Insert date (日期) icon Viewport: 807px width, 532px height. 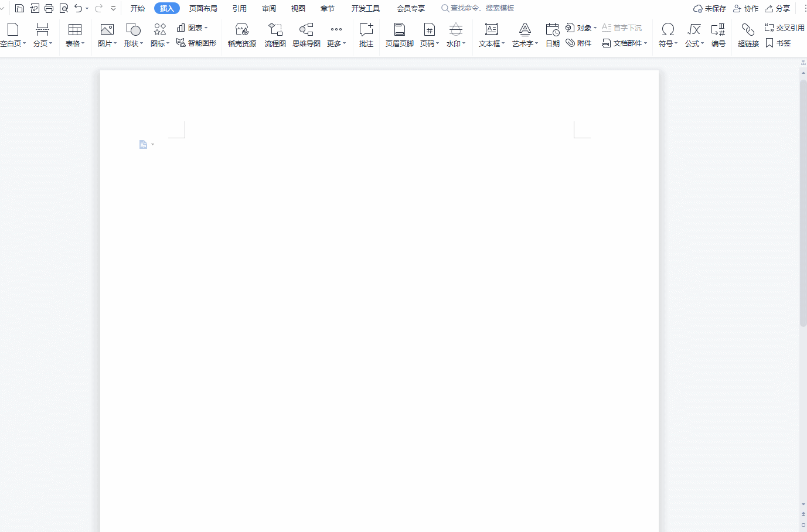pos(553,29)
